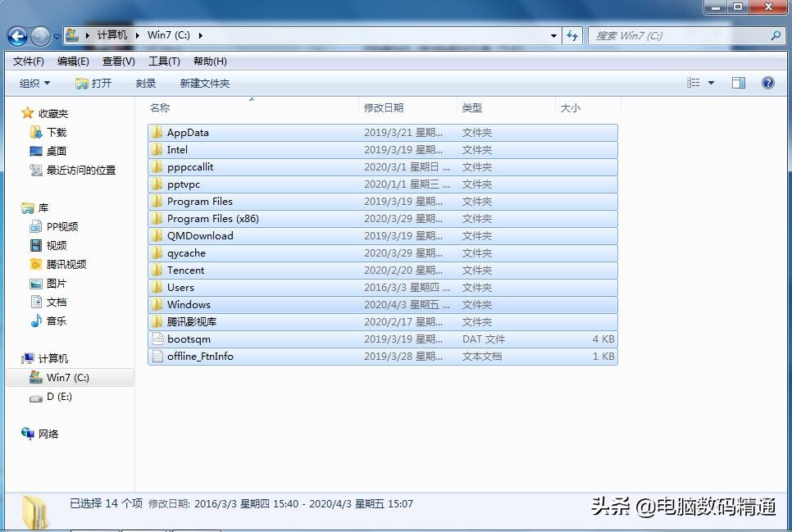792x532 pixels.
Task: Click the Back navigation arrow
Action: [x=16, y=36]
